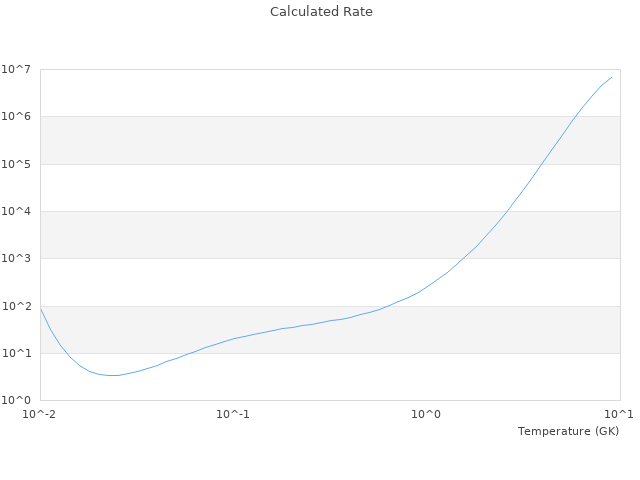Click the curve above the x-axis 10^0 tick
The image size is (640, 480).
tap(426, 287)
